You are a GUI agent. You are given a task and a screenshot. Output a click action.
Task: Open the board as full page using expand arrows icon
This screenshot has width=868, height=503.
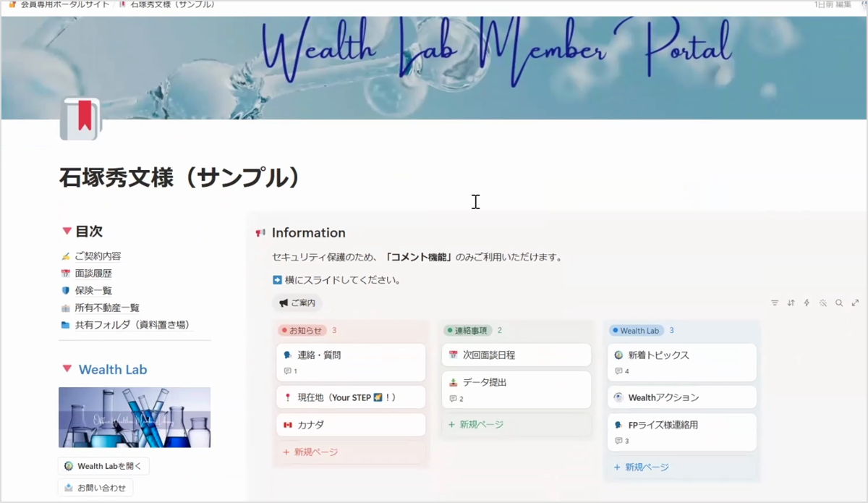coord(855,303)
